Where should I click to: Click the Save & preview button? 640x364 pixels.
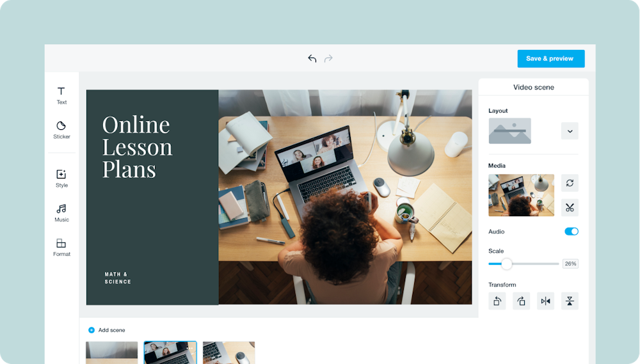pos(550,59)
